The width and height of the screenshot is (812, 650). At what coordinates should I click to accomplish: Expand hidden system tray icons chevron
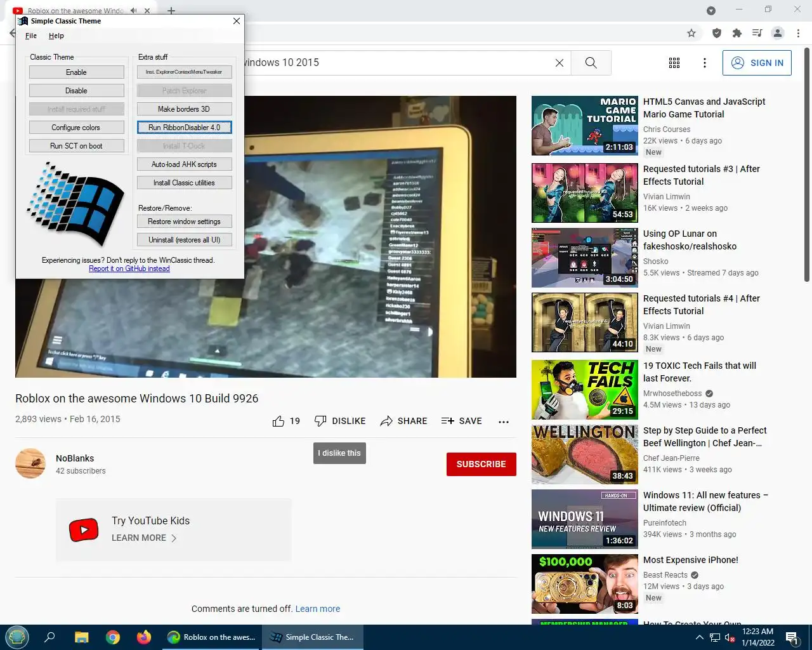click(x=699, y=637)
